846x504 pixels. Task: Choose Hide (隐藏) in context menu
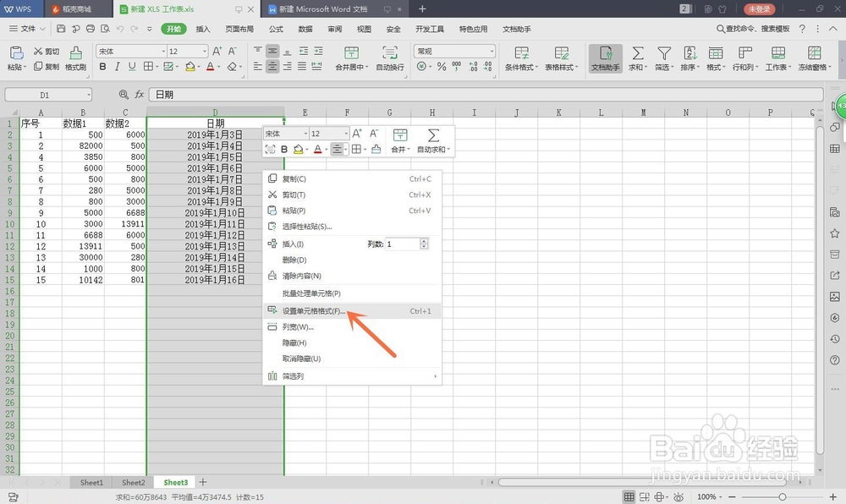pyautogui.click(x=352, y=342)
